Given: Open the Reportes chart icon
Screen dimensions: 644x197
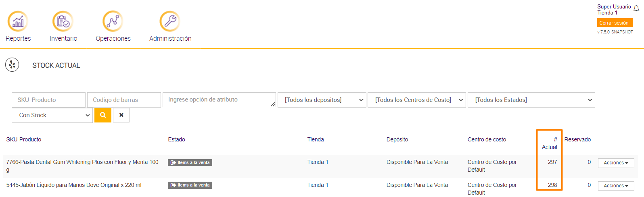Looking at the screenshot, I should tap(18, 21).
